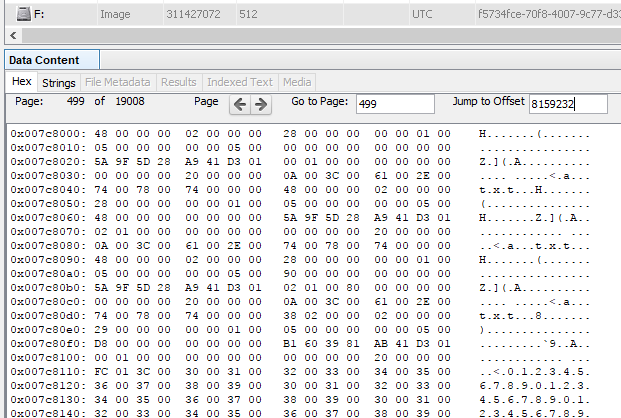The height and width of the screenshot is (418, 621).
Task: Click hex row offset 0x007c8040
Action: tap(48, 190)
